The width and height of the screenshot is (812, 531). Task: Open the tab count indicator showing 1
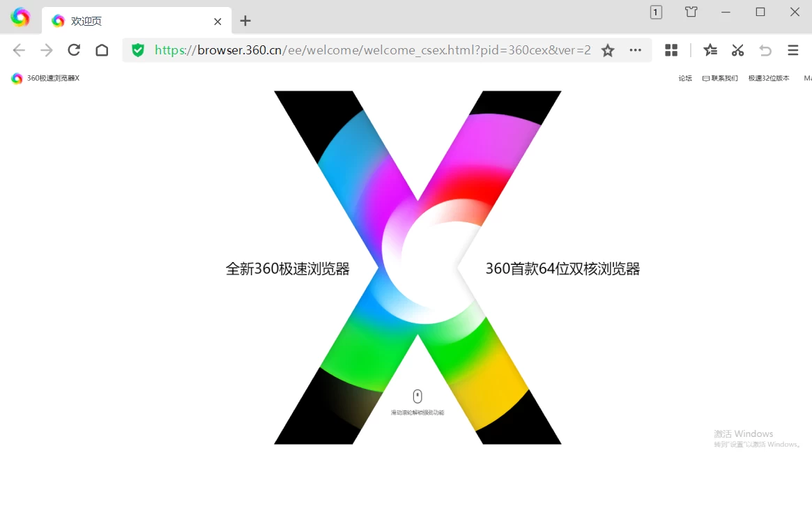click(x=656, y=12)
